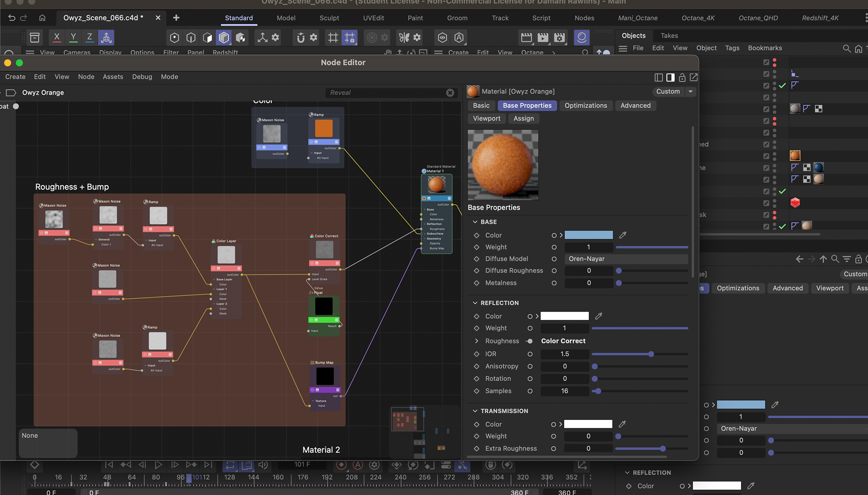Screen dimensions: 868x495
Task: Toggle port circle beside Reflection IOR
Action: coord(530,354)
